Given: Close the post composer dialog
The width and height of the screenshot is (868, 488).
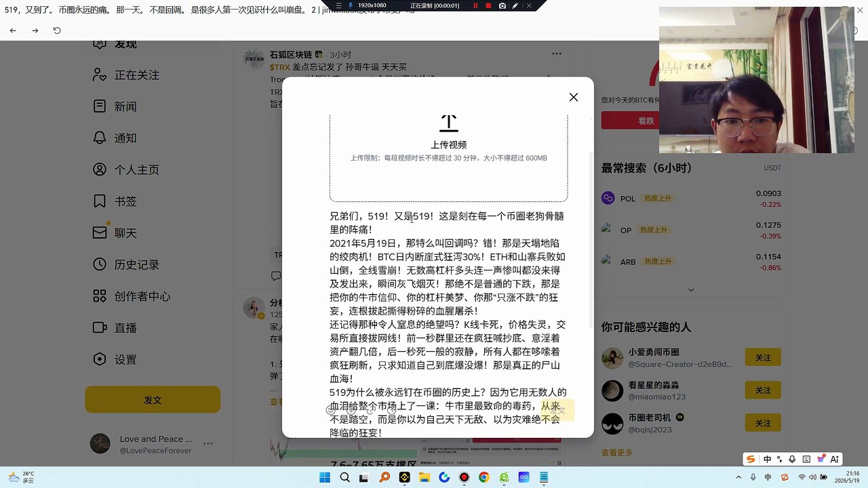Looking at the screenshot, I should [x=574, y=97].
